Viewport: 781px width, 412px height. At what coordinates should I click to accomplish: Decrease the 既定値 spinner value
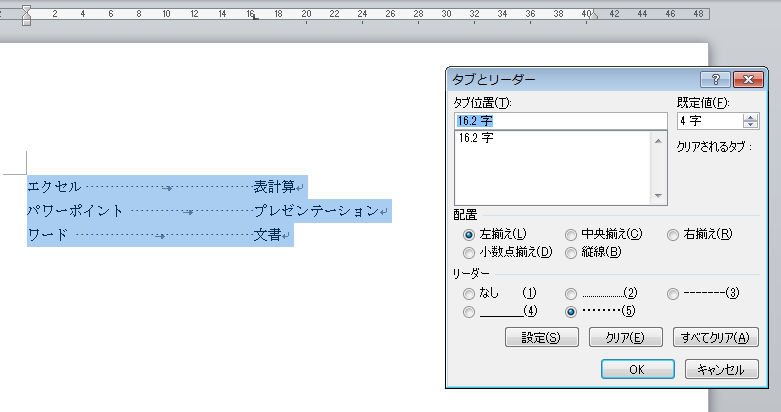(x=750, y=125)
